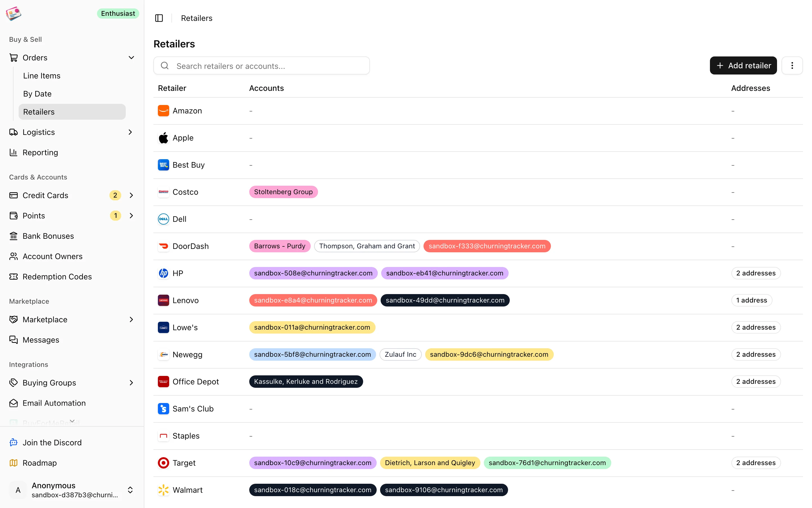This screenshot has width=812, height=508.
Task: Click the Office Depot logo icon
Action: click(x=164, y=382)
